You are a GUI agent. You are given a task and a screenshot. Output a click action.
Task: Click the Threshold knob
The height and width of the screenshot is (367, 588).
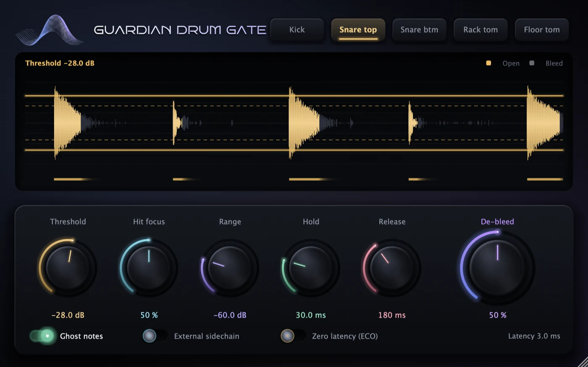pyautogui.click(x=68, y=267)
